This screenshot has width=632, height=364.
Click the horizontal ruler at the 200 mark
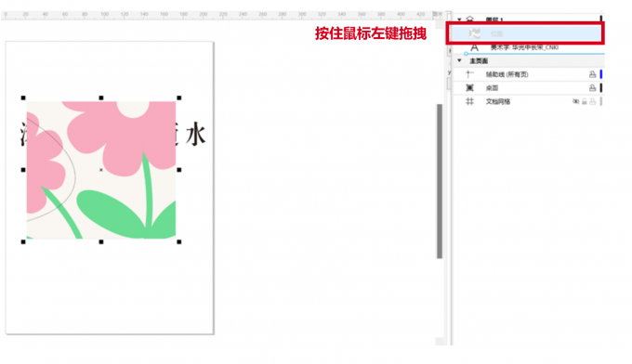tap(204, 15)
